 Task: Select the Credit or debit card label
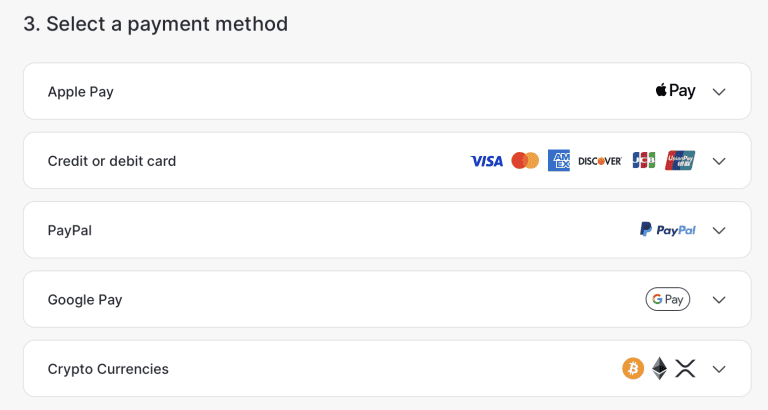click(112, 161)
